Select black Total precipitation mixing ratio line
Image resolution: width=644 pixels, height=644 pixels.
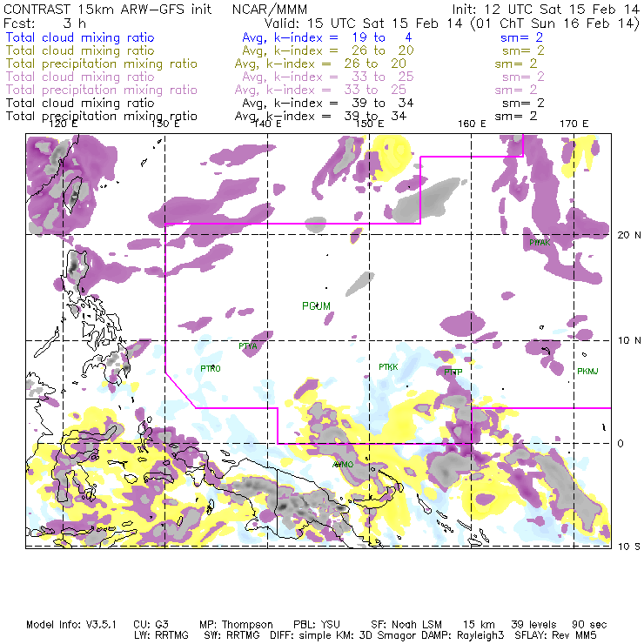pyautogui.click(x=102, y=117)
